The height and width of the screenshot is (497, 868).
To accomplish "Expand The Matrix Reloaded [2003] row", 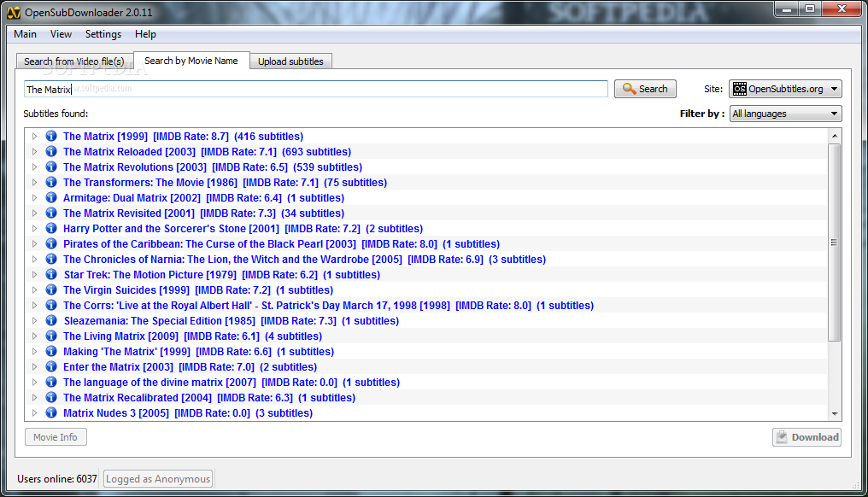I will (x=34, y=152).
